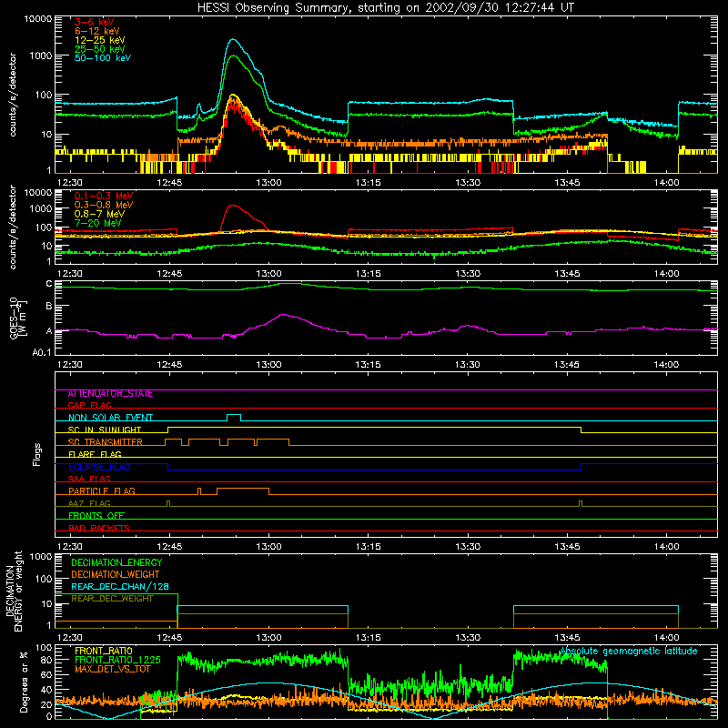Click the 14:00 time label under the GOES panel

coord(666,365)
